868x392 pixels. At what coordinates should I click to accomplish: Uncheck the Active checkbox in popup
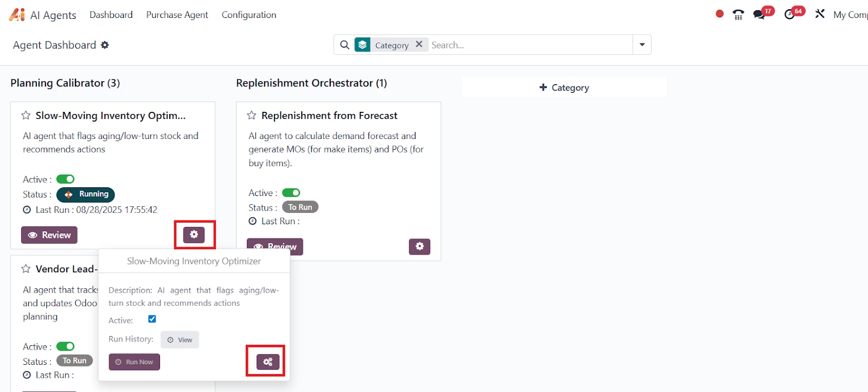pyautogui.click(x=152, y=319)
